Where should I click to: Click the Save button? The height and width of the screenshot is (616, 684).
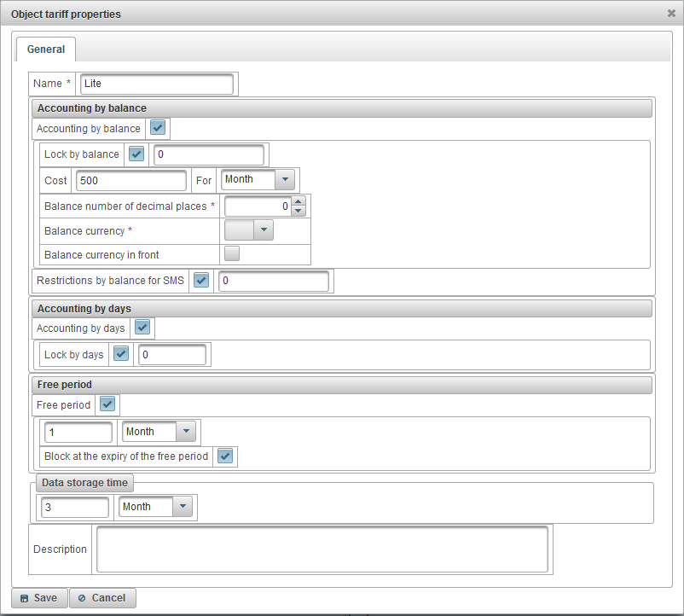[x=38, y=598]
